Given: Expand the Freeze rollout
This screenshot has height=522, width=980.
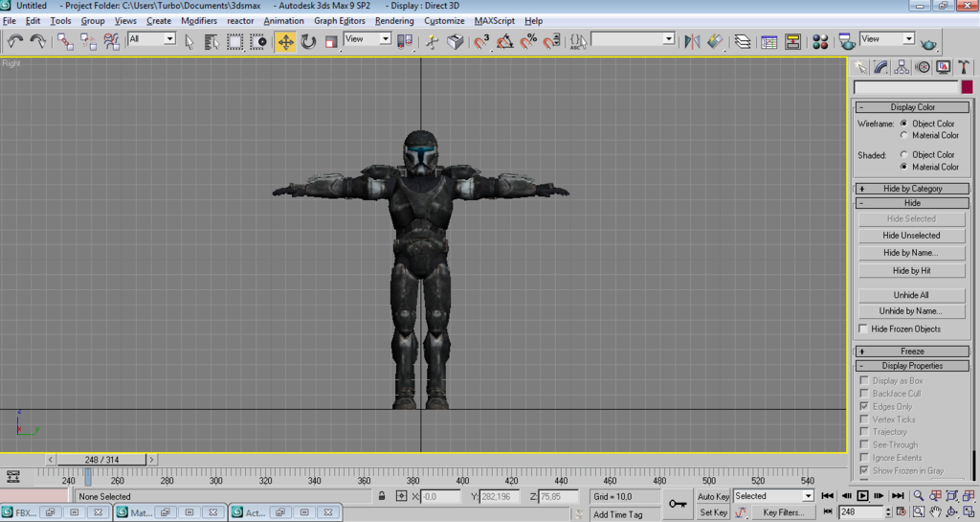Looking at the screenshot, I should 912,352.
